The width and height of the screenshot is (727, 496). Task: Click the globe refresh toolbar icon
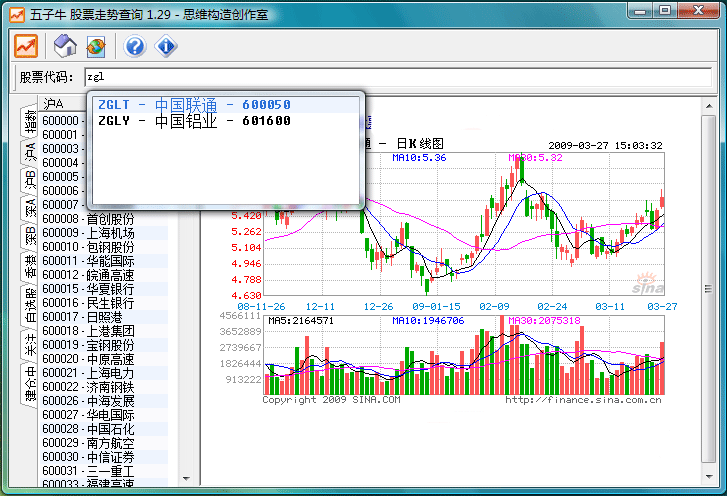coord(96,46)
